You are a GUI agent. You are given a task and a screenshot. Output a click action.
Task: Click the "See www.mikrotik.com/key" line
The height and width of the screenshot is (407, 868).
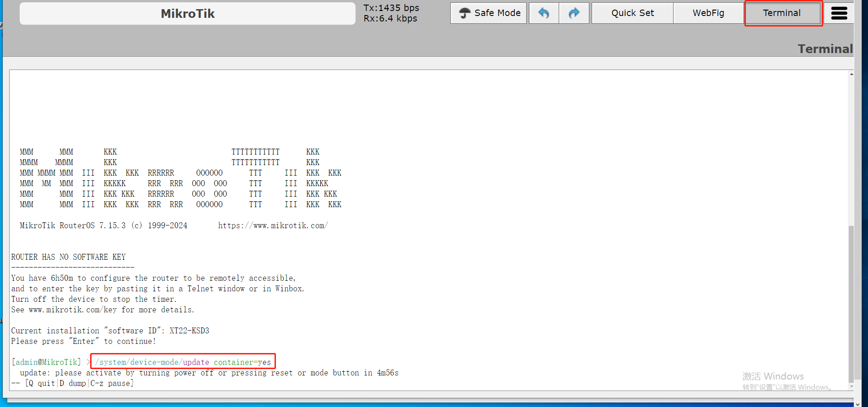[x=102, y=310]
